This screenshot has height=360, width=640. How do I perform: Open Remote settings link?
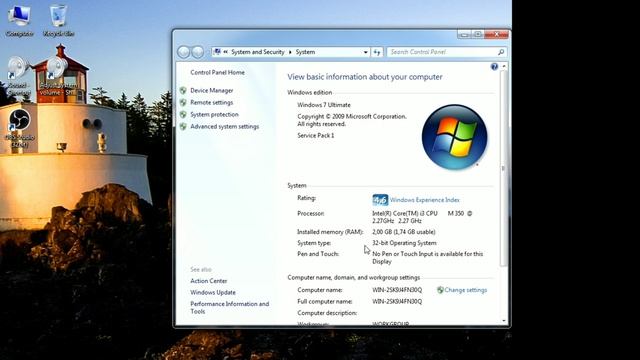click(x=211, y=102)
